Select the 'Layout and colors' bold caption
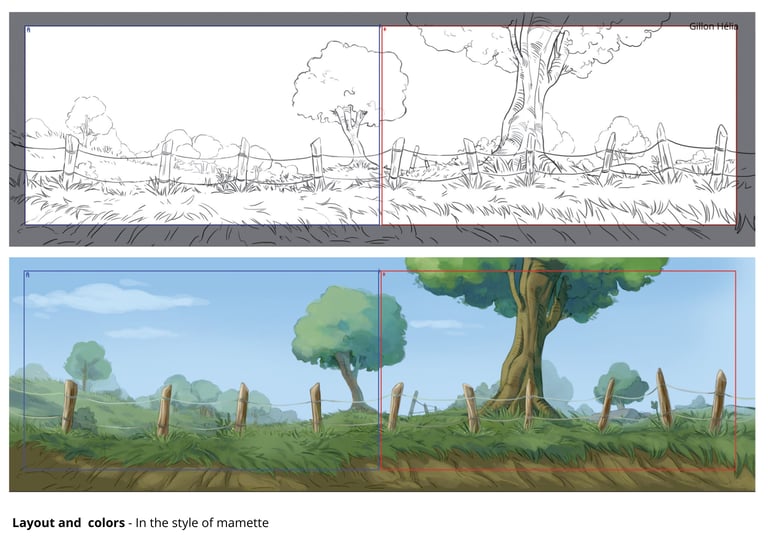 pos(69,522)
